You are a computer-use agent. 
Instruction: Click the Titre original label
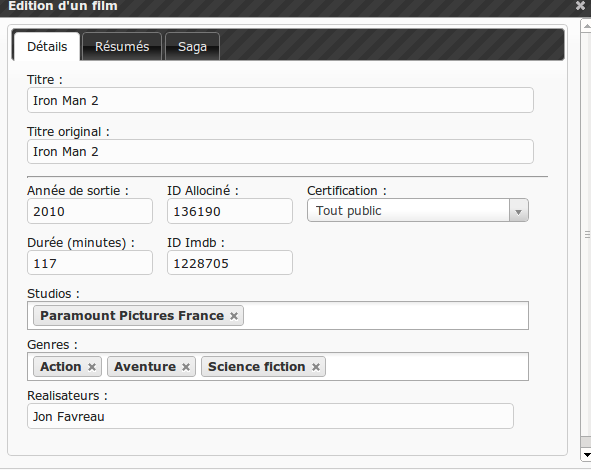point(68,132)
